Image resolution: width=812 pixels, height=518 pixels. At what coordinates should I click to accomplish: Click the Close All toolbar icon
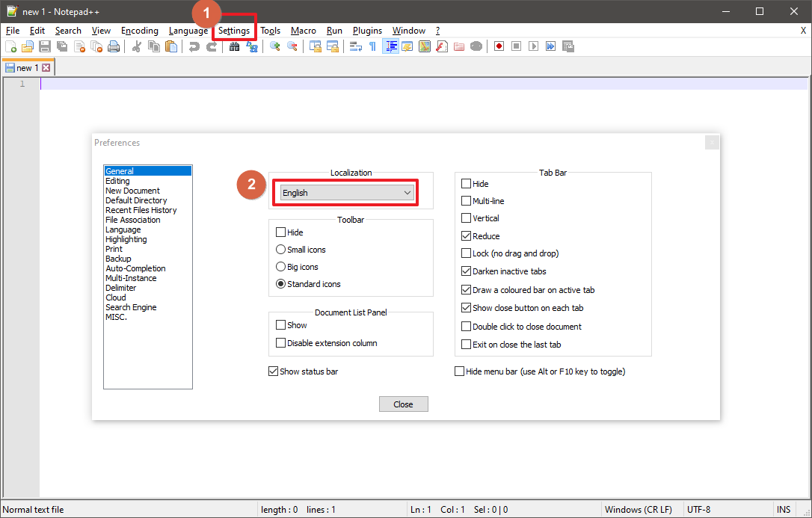(97, 46)
